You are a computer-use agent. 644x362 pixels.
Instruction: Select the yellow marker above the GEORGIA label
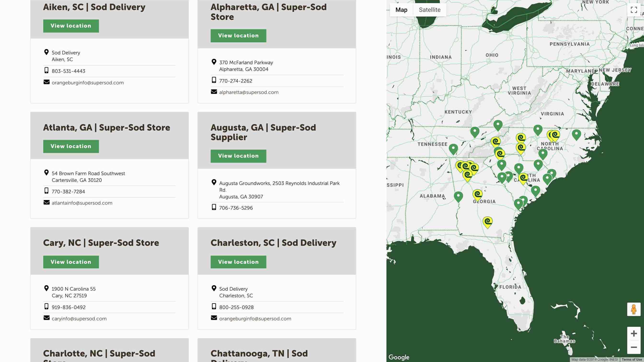click(477, 195)
